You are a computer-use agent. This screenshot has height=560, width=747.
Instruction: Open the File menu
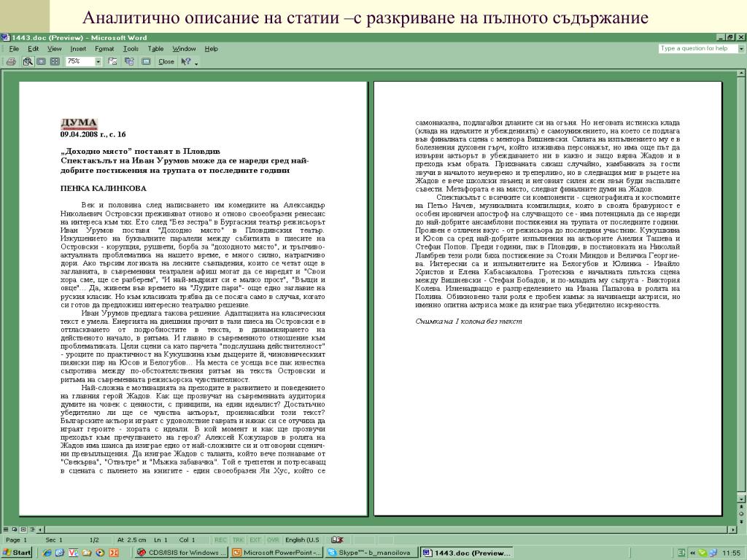tap(14, 49)
